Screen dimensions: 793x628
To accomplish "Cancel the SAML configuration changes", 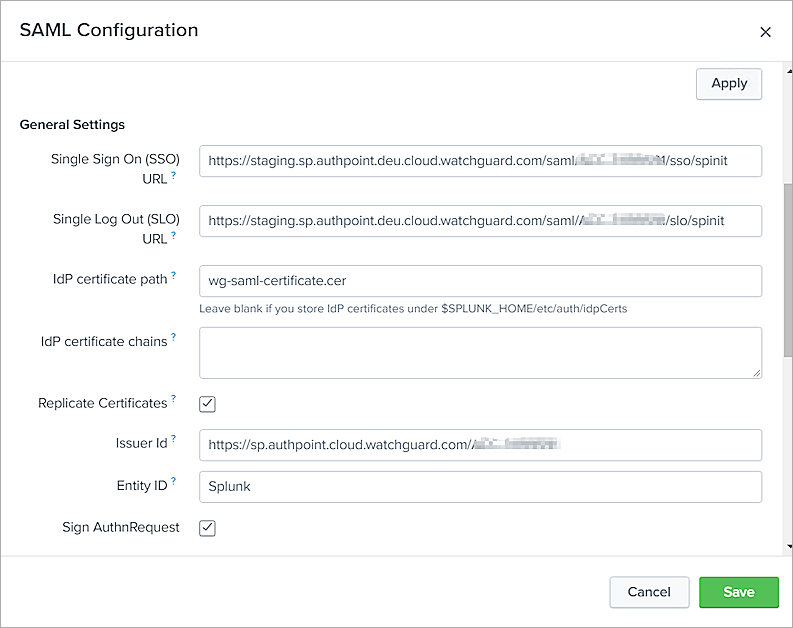I will point(649,592).
